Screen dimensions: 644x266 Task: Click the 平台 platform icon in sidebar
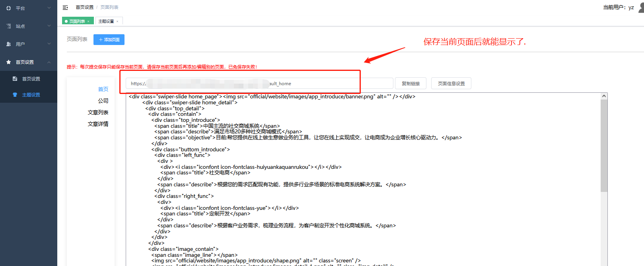pos(9,8)
